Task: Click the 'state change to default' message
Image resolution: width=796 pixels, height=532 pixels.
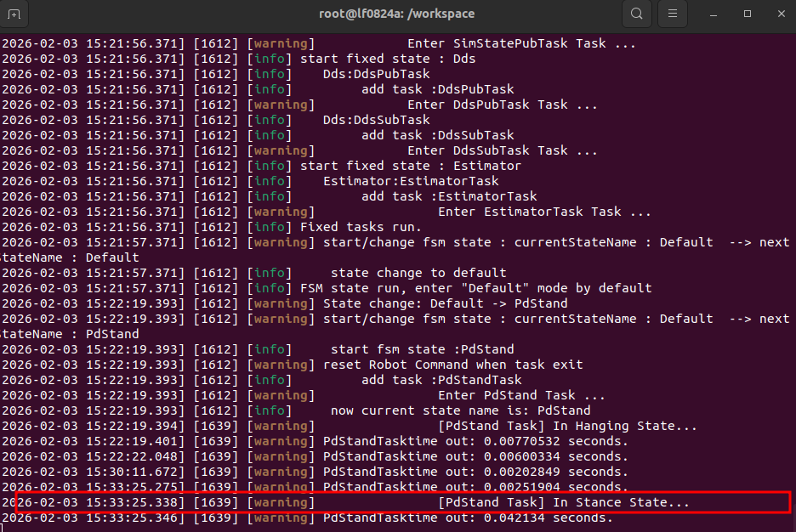Action: [418, 273]
